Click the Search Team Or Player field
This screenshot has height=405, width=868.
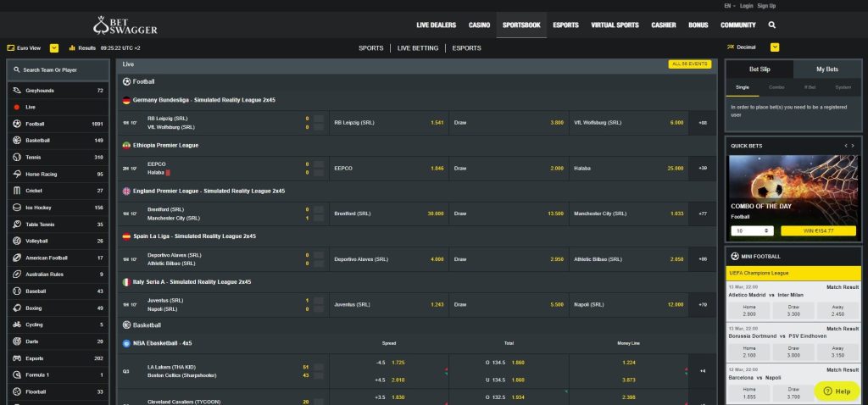[x=58, y=70]
